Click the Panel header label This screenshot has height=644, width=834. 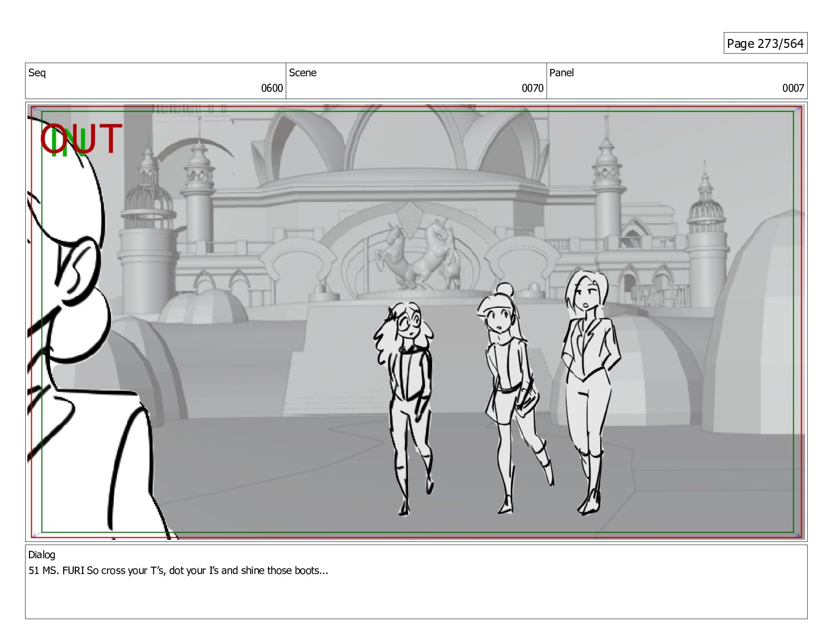coord(562,73)
